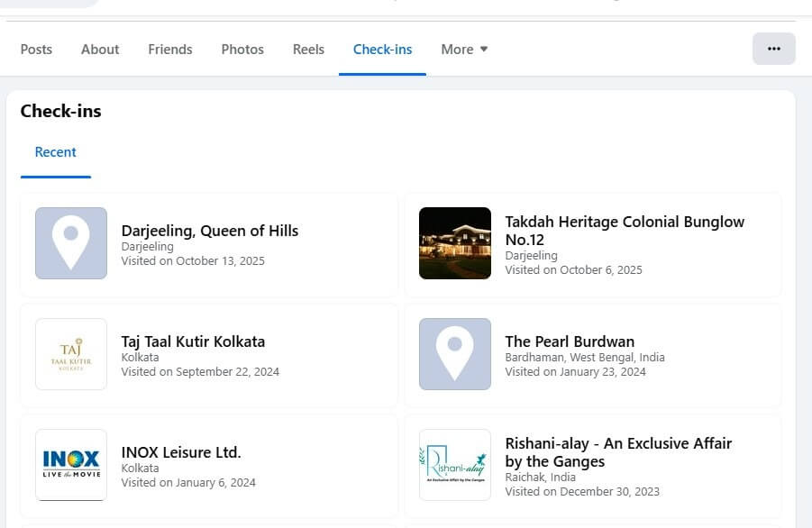Click the Taj Taal Kutir Kolkata title

coord(193,341)
